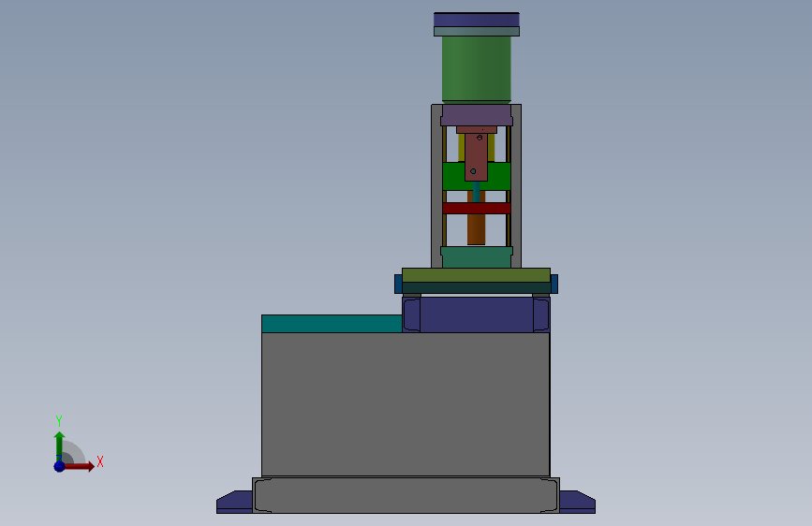Select the olive green mounting plate

pos(477,275)
